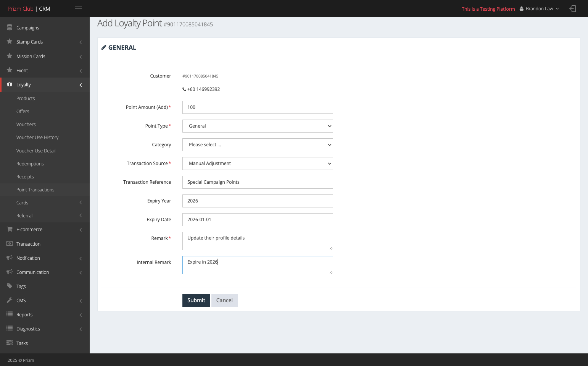Click the Remark text area
The width and height of the screenshot is (588, 366).
(258, 241)
